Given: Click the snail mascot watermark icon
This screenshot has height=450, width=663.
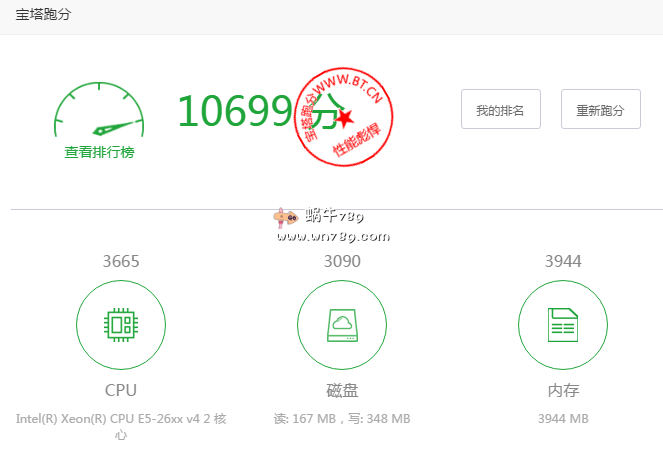Looking at the screenshot, I should (x=286, y=217).
